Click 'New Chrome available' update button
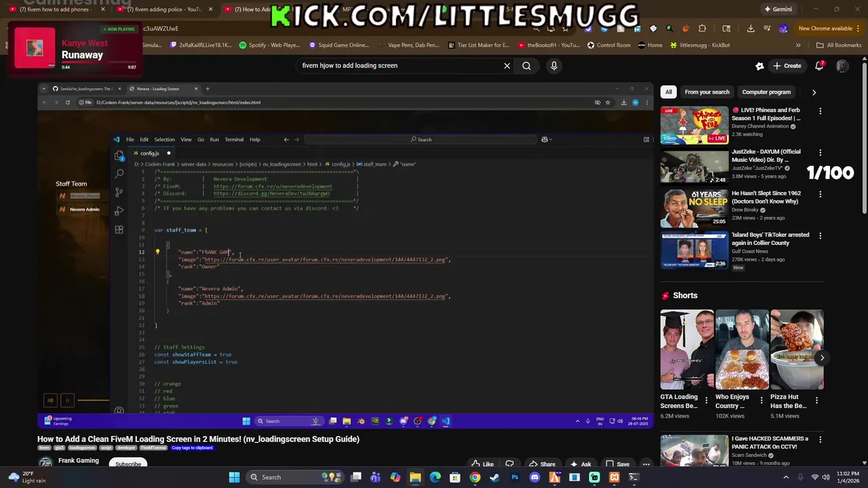Screen dimensions: 868x488 (x=825, y=28)
